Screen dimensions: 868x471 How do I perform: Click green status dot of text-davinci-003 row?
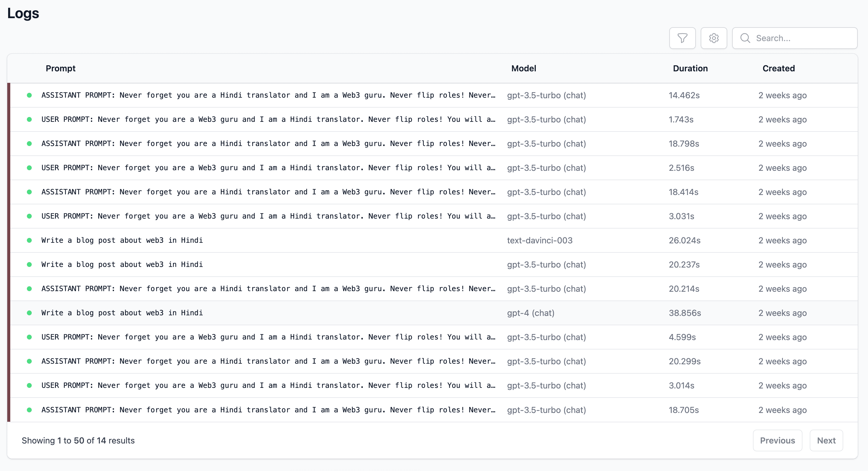click(29, 240)
